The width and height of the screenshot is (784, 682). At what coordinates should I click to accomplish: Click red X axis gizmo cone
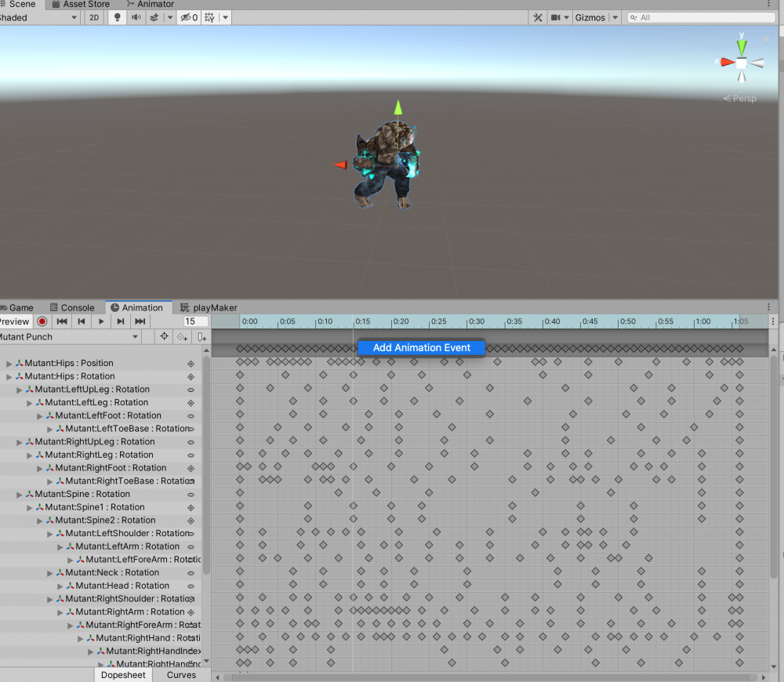728,63
